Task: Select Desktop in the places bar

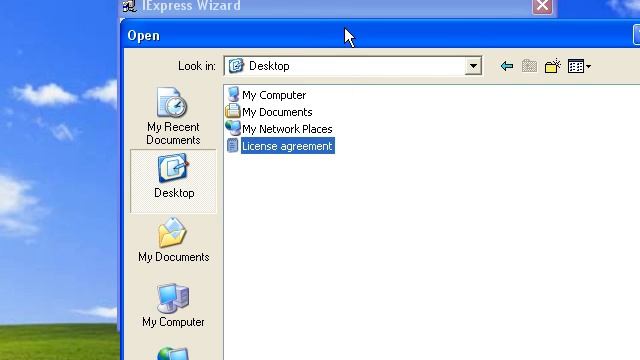Action: pyautogui.click(x=173, y=181)
